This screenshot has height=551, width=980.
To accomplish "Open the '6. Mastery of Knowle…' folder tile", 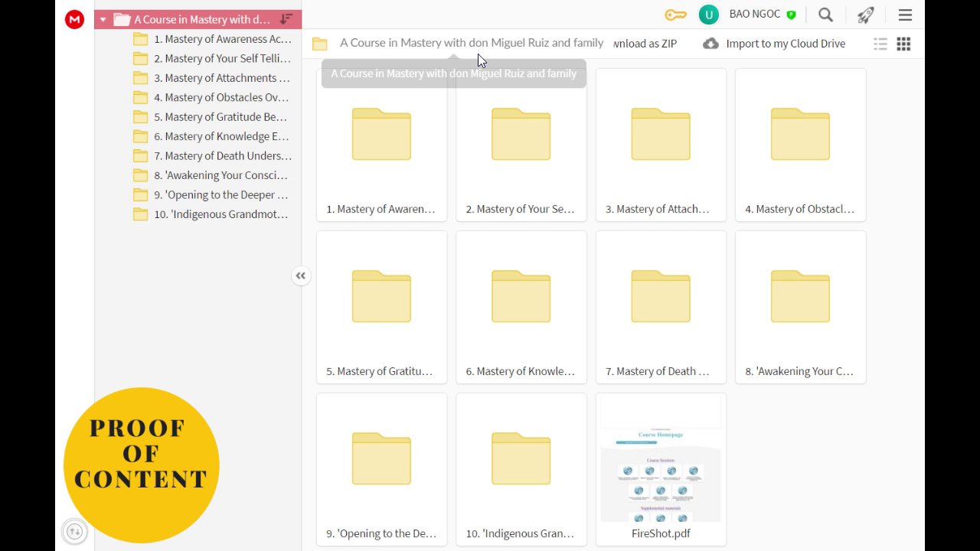I will click(x=521, y=307).
